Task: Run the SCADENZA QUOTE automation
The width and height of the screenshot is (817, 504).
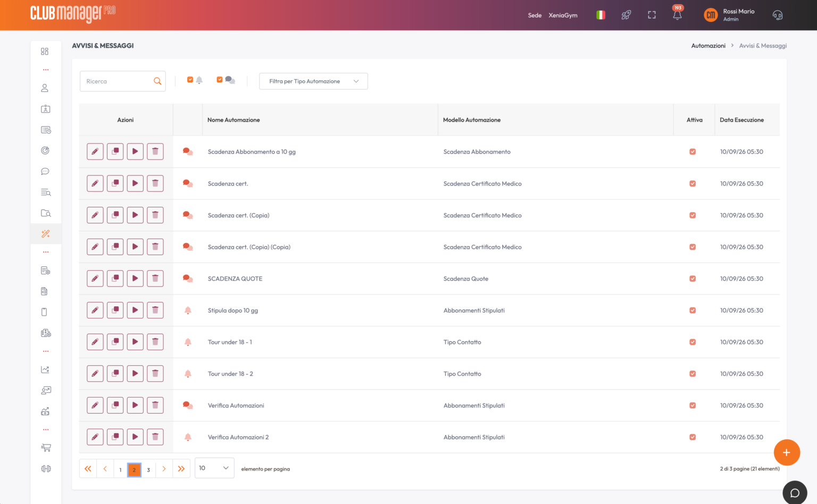Action: [x=135, y=279]
